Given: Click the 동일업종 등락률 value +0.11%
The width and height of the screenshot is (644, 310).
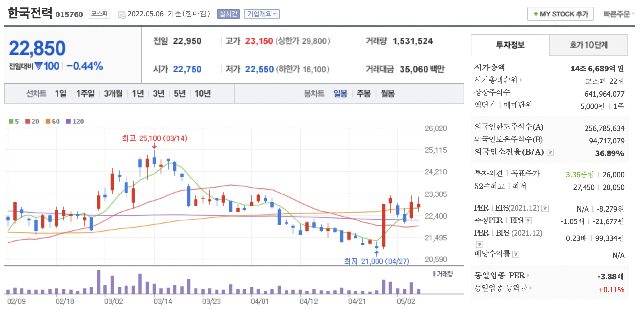Looking at the screenshot, I should click(x=611, y=290).
